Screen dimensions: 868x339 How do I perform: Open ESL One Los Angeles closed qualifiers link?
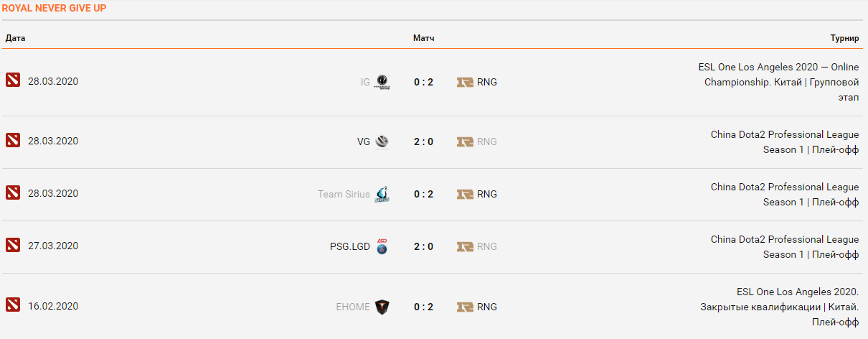(x=781, y=307)
